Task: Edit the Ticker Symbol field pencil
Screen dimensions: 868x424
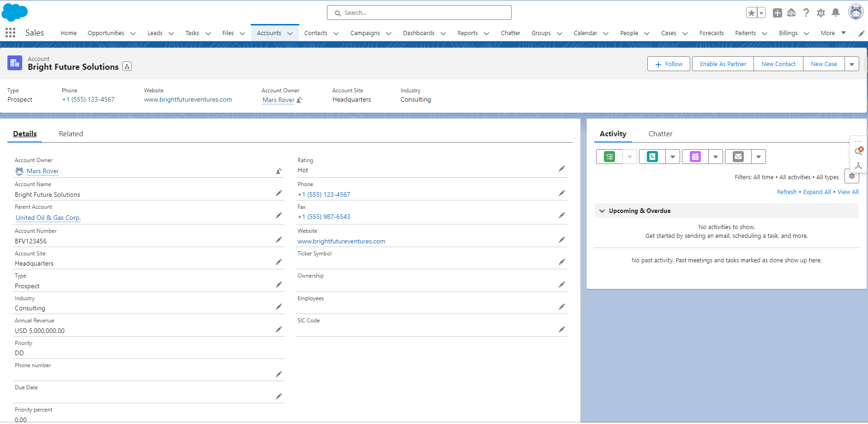Action: point(562,262)
